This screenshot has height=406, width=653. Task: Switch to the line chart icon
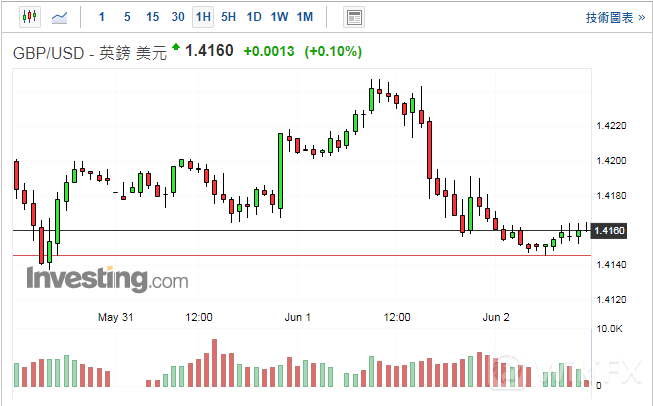click(60, 17)
